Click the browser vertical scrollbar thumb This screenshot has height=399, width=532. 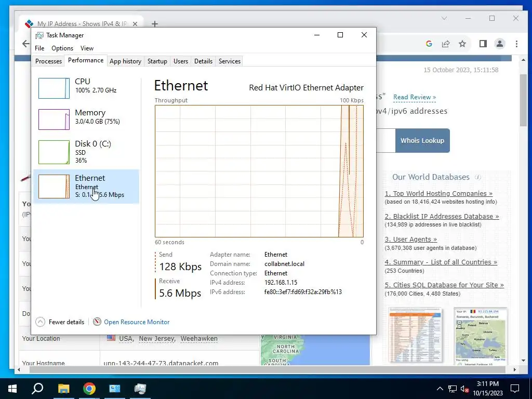click(x=523, y=100)
